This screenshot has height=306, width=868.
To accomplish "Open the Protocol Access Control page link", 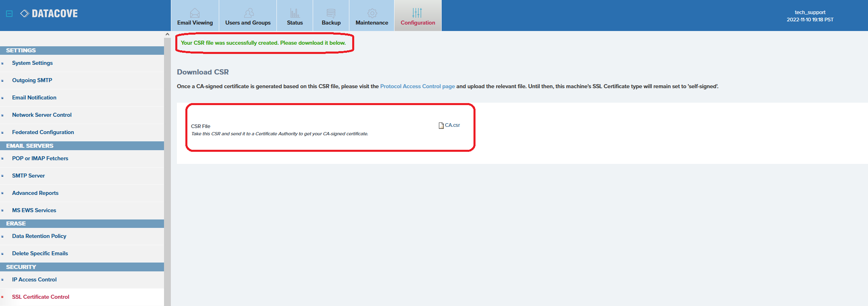I will [417, 86].
